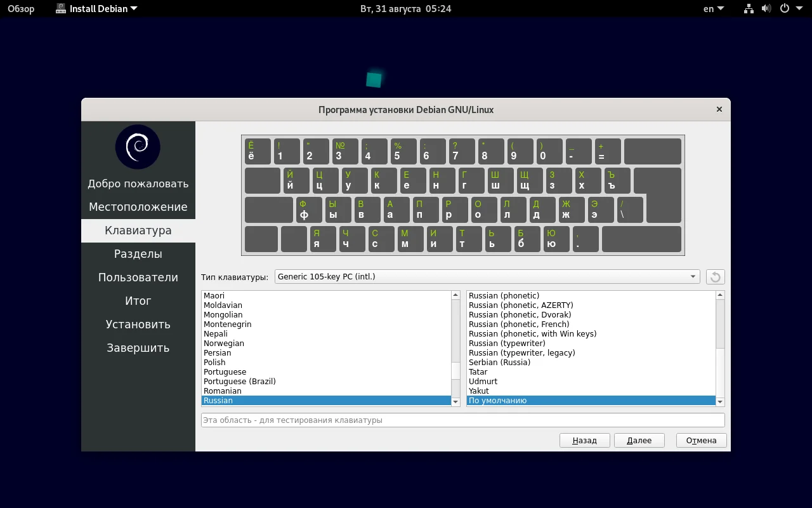This screenshot has height=508, width=812.
Task: Open the Тип клавиатуры combo box
Action: coord(487,276)
